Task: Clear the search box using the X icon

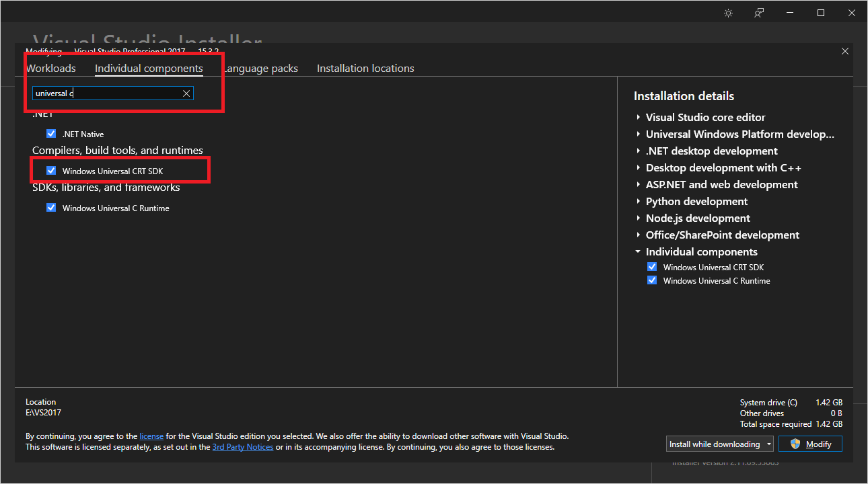Action: point(186,93)
